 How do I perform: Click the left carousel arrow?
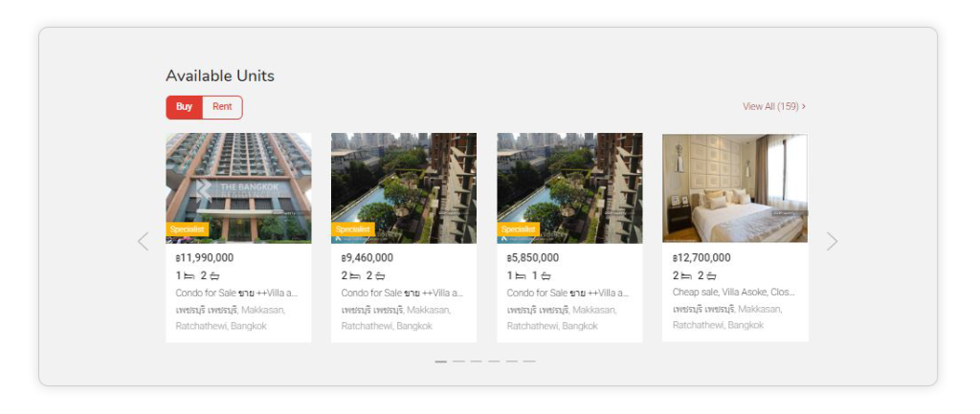point(144,241)
